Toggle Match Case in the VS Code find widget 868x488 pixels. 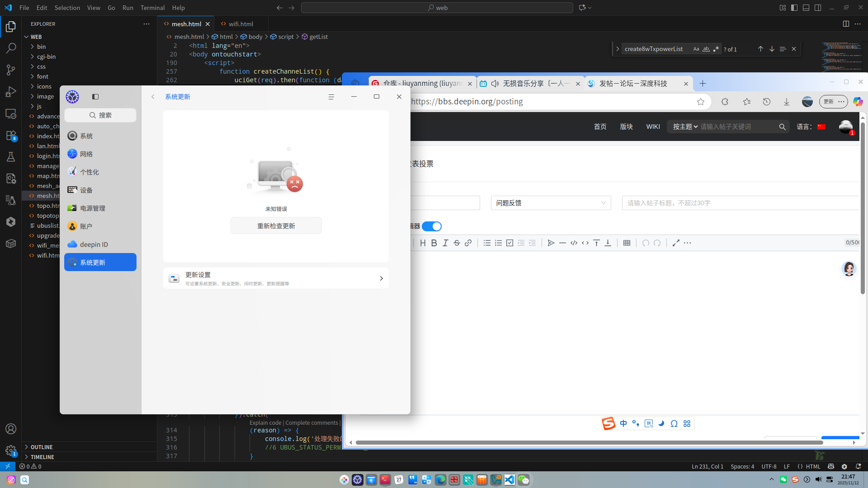tap(696, 49)
